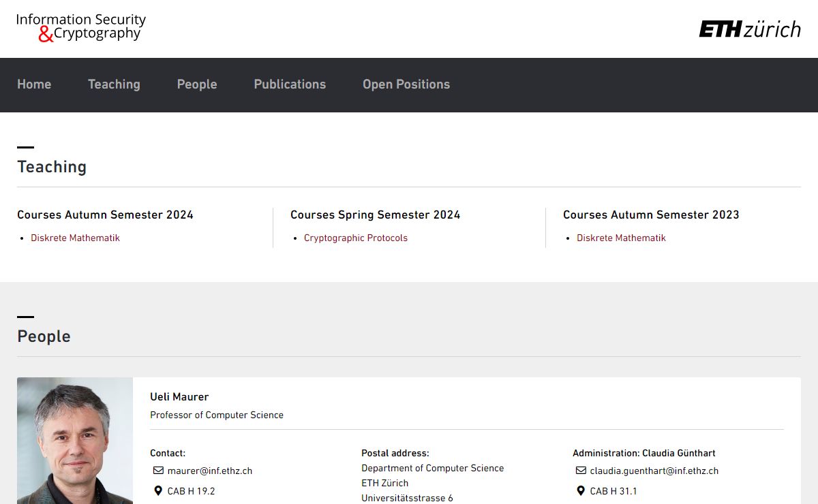The image size is (818, 504).
Task: Click the Ueli Maurer name heading
Action: coord(179,396)
